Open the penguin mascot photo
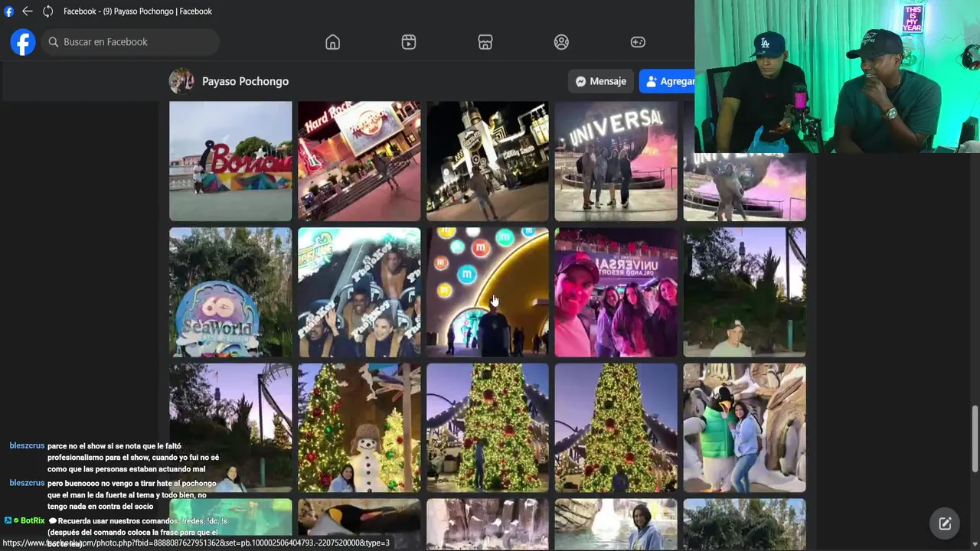Viewport: 980px width, 551px height. tap(745, 428)
